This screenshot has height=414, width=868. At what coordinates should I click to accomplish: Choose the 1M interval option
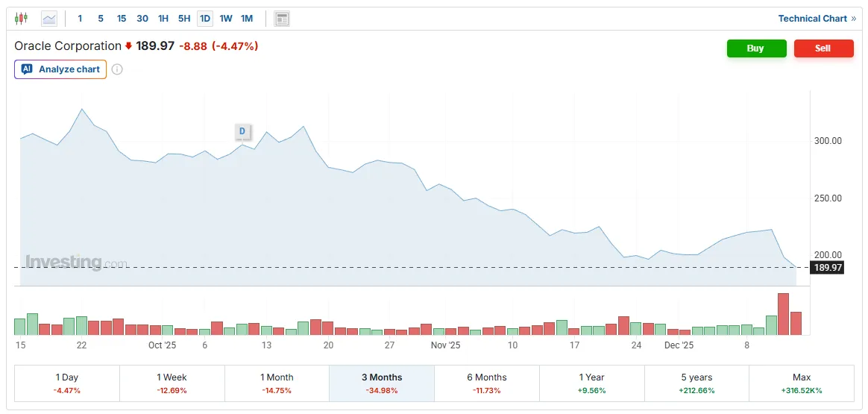(x=247, y=19)
